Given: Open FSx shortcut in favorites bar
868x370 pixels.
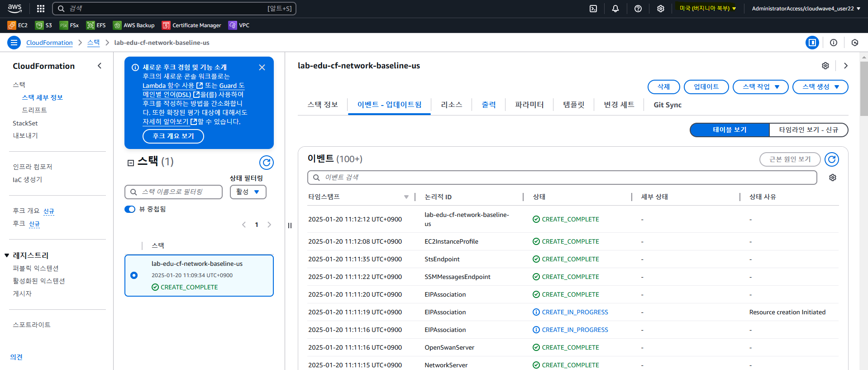Looking at the screenshot, I should [x=69, y=25].
